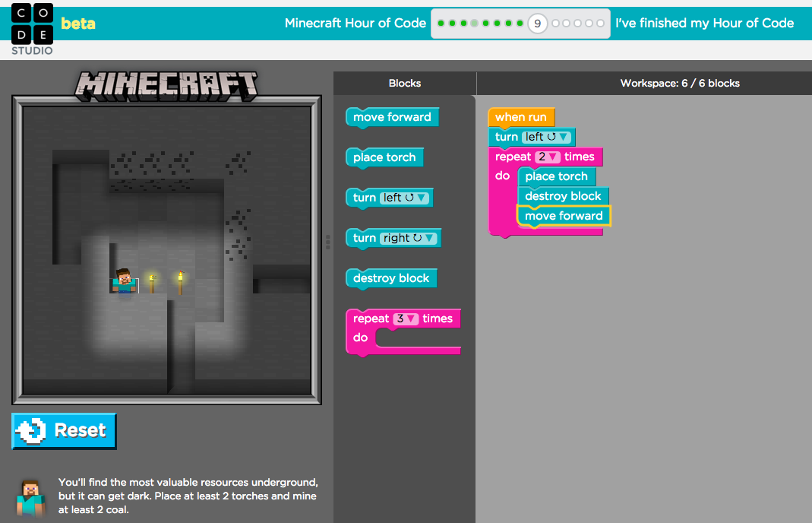Click the second torch in the cave
The image size is (812, 523).
click(180, 283)
